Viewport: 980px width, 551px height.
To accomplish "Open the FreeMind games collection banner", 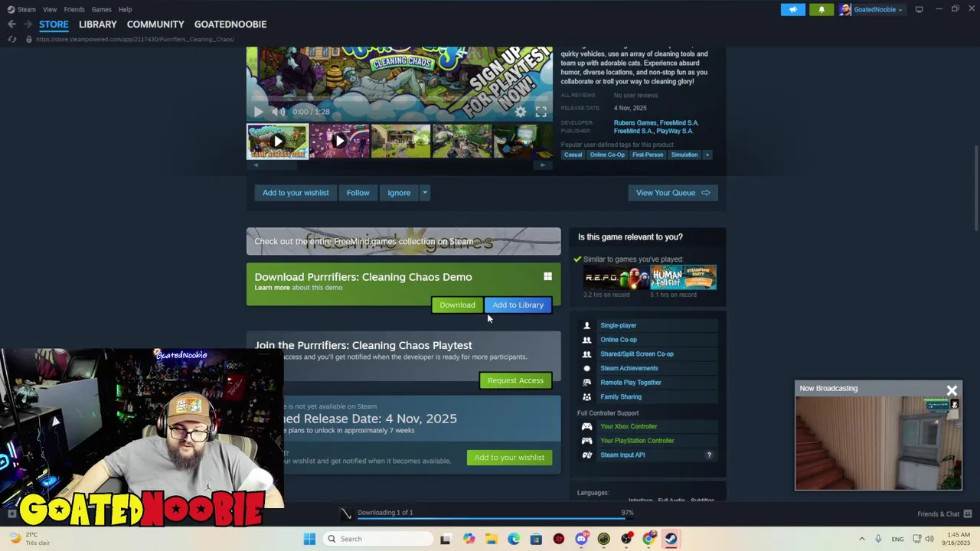I will point(403,241).
